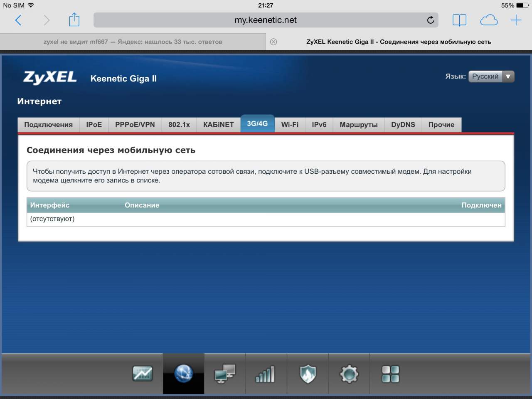The image size is (532, 399).
Task: Switch to the PPPoE/VPN tab
Action: (x=135, y=125)
